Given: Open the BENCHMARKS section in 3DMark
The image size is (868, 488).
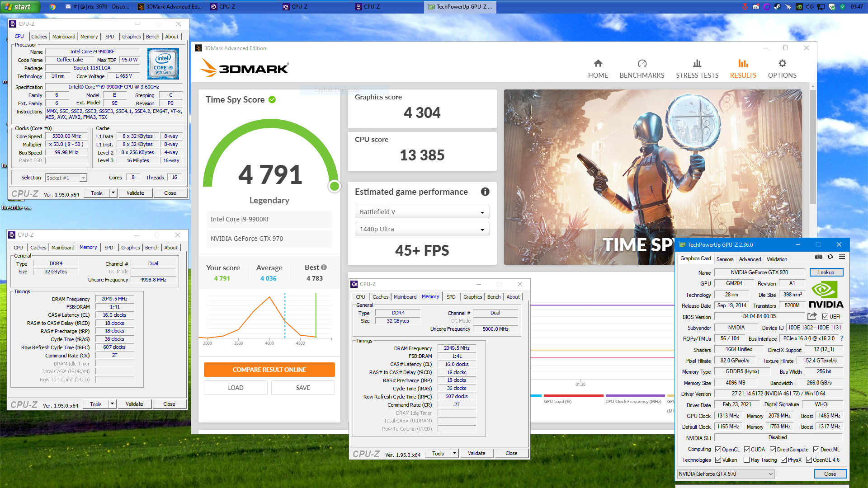Looking at the screenshot, I should tap(642, 69).
